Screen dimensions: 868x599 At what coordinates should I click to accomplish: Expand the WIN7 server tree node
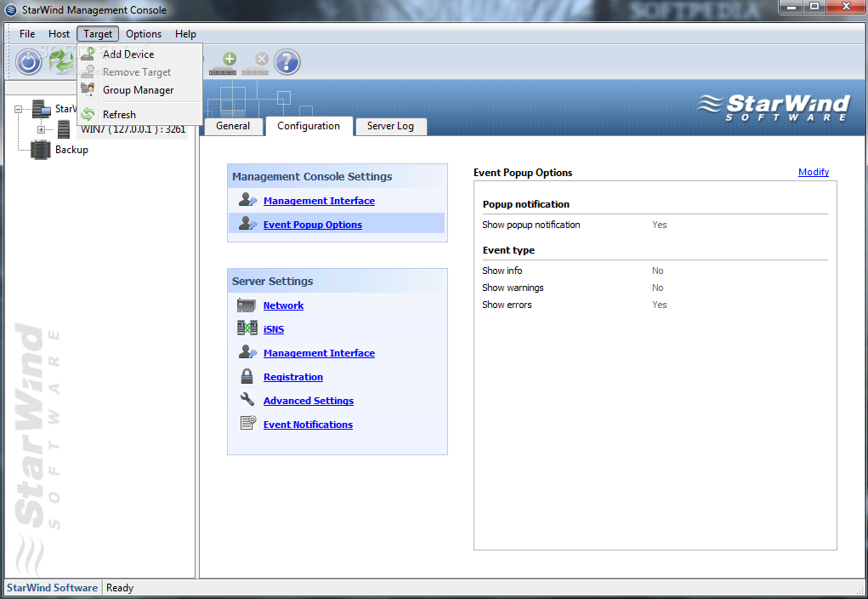point(41,129)
